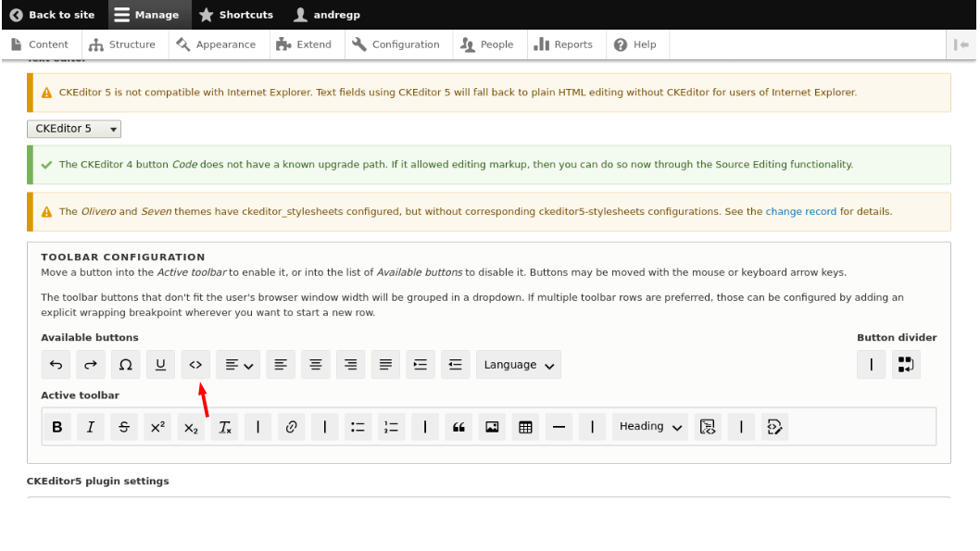980x551 pixels.
Task: Select the Strikethrough icon
Action: click(123, 427)
